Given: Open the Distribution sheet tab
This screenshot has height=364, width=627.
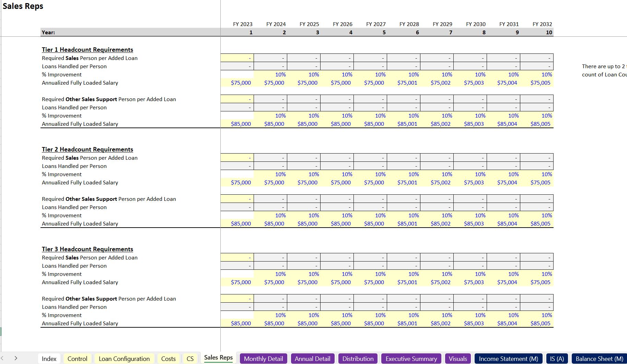Looking at the screenshot, I should tap(358, 359).
